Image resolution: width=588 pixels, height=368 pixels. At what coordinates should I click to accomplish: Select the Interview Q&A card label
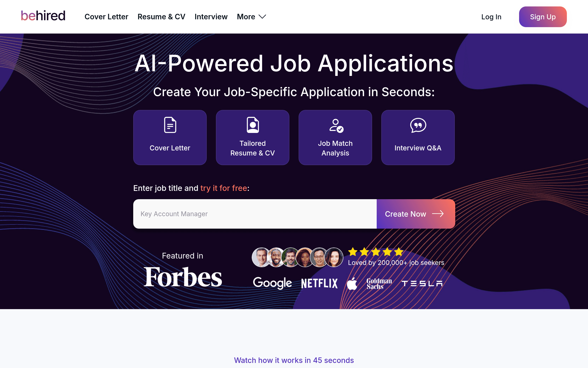coord(418,148)
